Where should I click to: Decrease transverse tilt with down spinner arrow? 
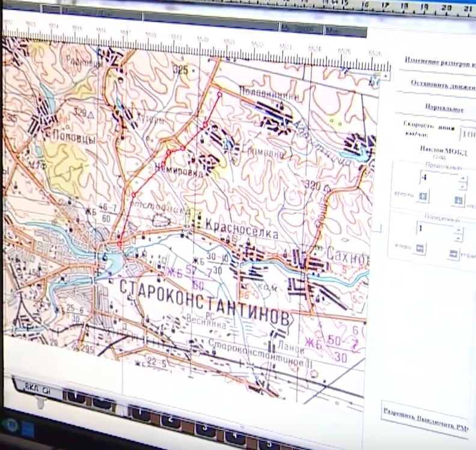click(459, 238)
